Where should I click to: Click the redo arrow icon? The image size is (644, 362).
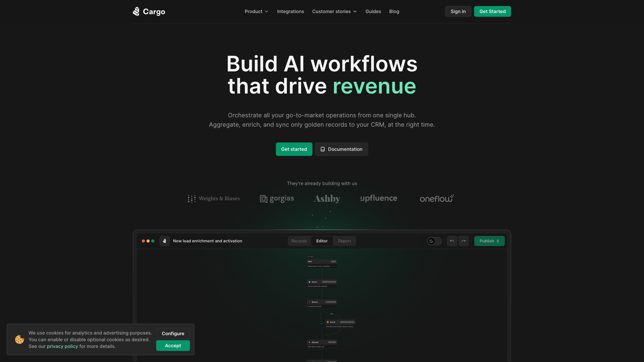463,241
